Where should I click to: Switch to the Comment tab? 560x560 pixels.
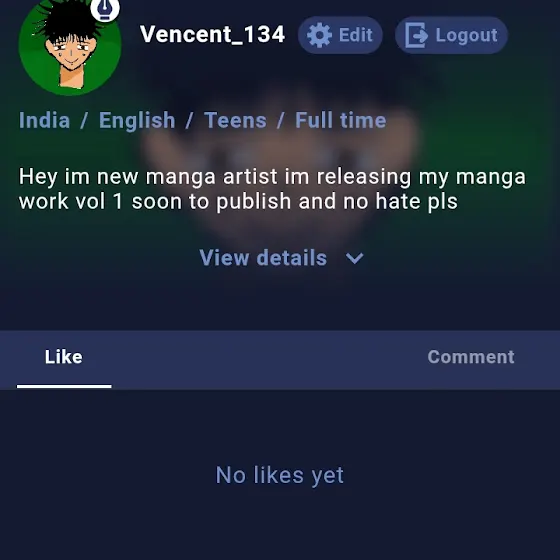click(471, 357)
